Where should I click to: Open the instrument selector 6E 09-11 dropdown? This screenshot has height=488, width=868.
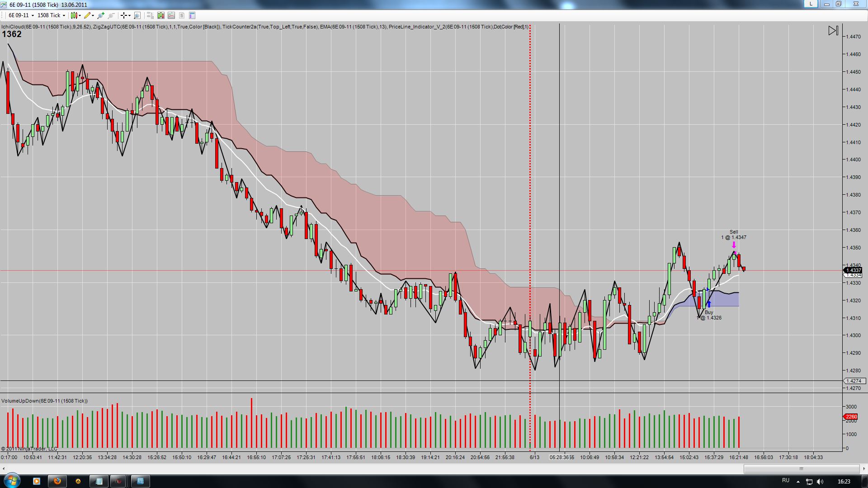point(21,15)
